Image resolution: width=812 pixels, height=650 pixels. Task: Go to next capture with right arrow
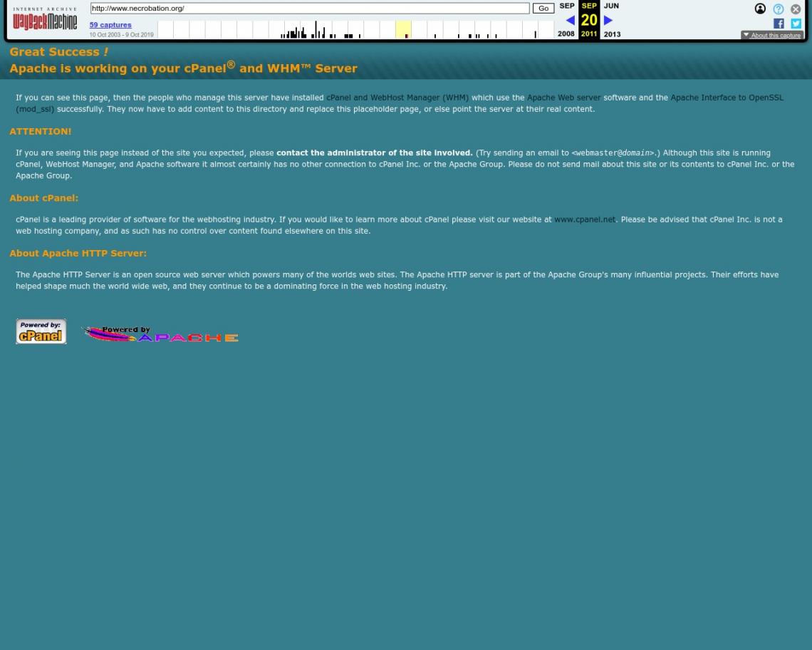click(x=608, y=20)
